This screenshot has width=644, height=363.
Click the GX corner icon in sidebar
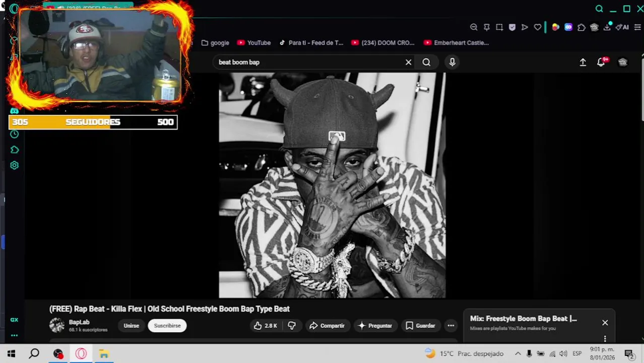point(14,320)
